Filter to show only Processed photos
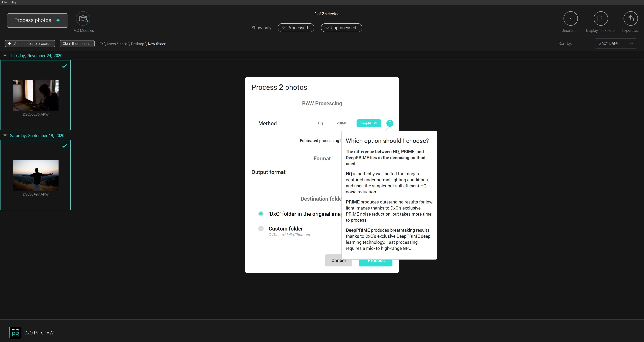The height and width of the screenshot is (342, 644). 296,28
